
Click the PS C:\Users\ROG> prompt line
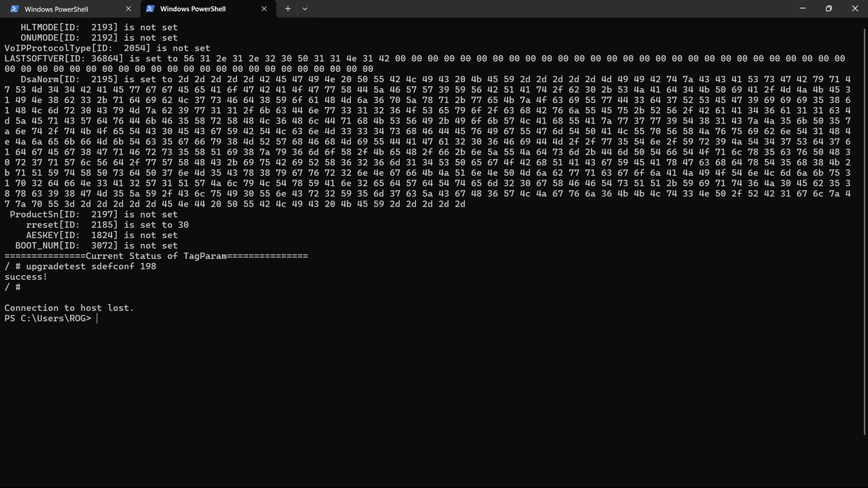(x=47, y=319)
